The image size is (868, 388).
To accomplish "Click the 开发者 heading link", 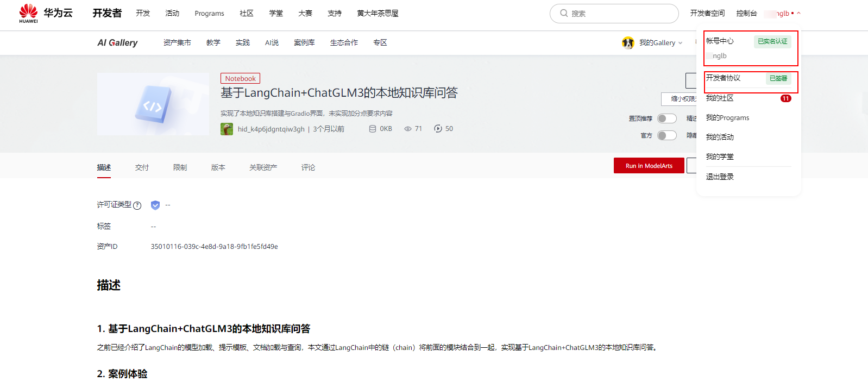I will (x=107, y=13).
